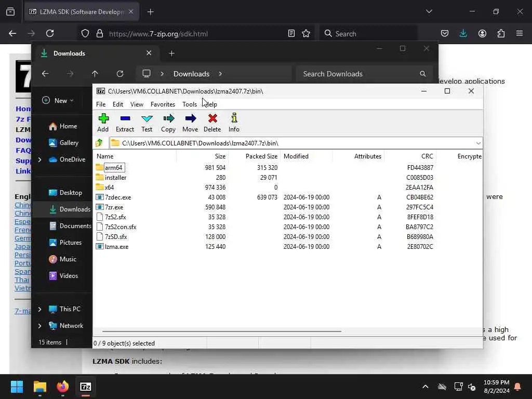The width and height of the screenshot is (532, 399).
Task: Open Pictures in Explorer sidebar
Action: [x=65, y=243]
